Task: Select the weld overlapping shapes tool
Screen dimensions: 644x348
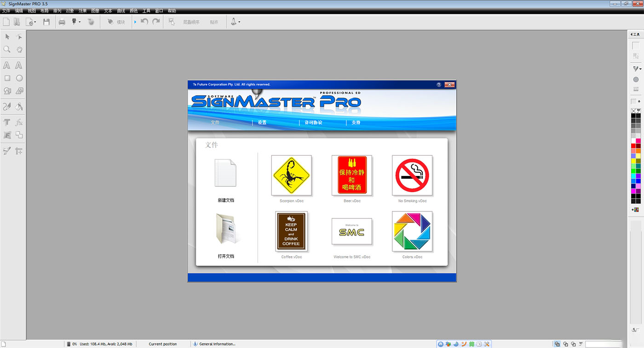Action: click(x=19, y=135)
